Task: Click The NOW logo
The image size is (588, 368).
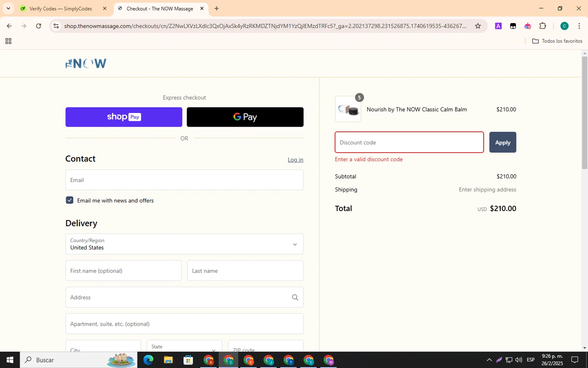Action: pyautogui.click(x=86, y=63)
